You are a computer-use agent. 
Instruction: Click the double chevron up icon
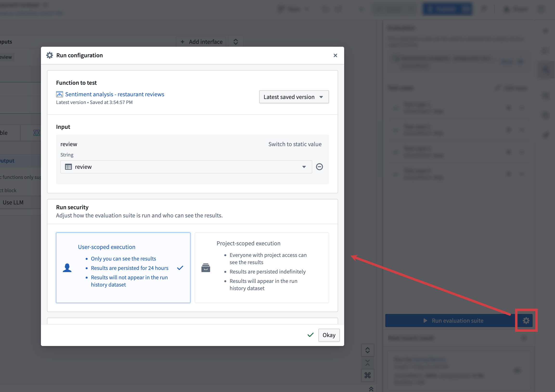[371, 389]
